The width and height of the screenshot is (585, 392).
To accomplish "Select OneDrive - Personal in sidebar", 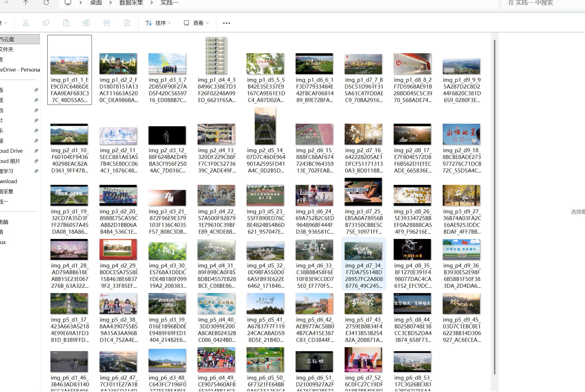I will pos(20,70).
